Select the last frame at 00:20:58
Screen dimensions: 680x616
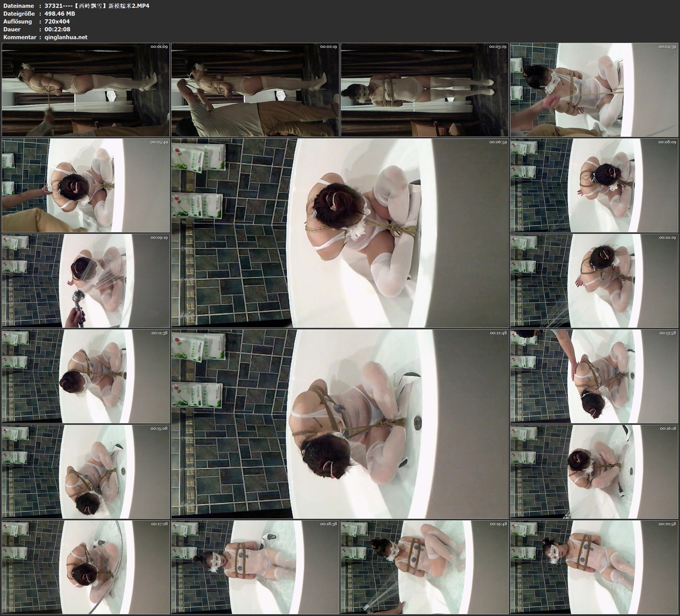click(594, 567)
